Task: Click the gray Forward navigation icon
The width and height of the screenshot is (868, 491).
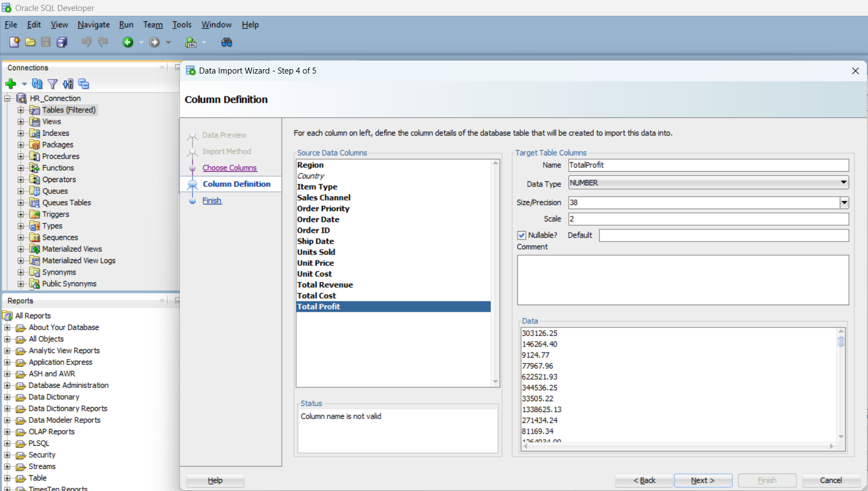Action: (x=155, y=42)
